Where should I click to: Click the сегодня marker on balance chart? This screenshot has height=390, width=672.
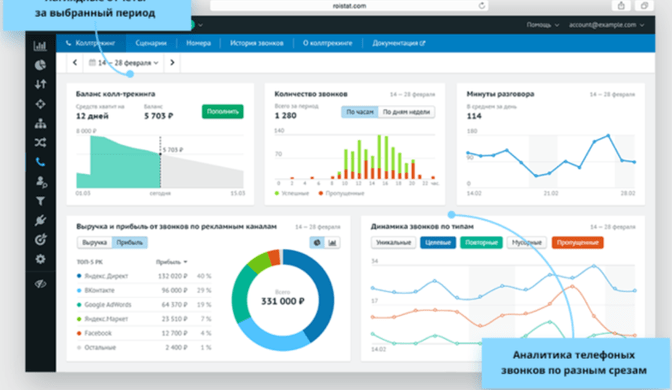160,193
